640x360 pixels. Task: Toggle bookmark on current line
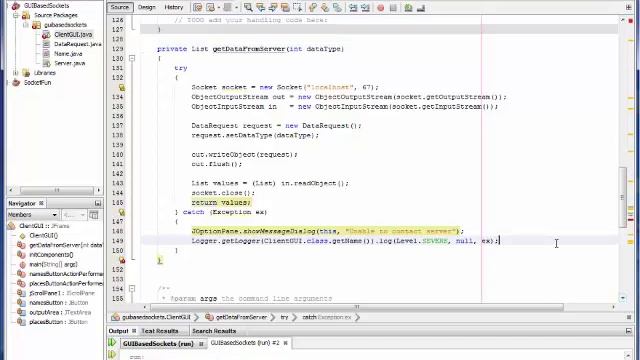337,7
